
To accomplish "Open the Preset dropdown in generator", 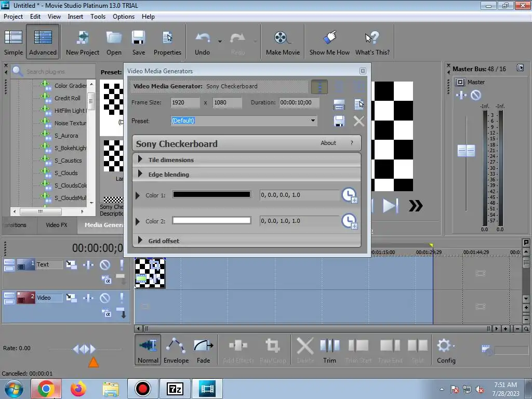I will click(312, 121).
